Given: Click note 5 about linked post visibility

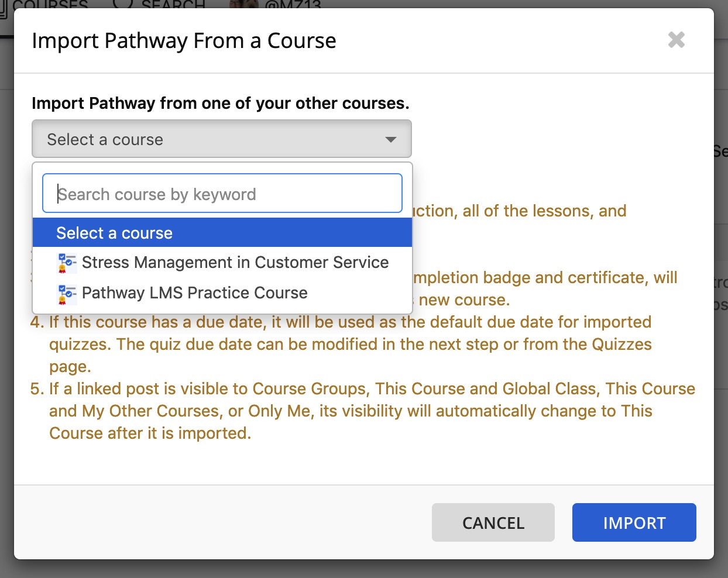Looking at the screenshot, I should pos(363,411).
